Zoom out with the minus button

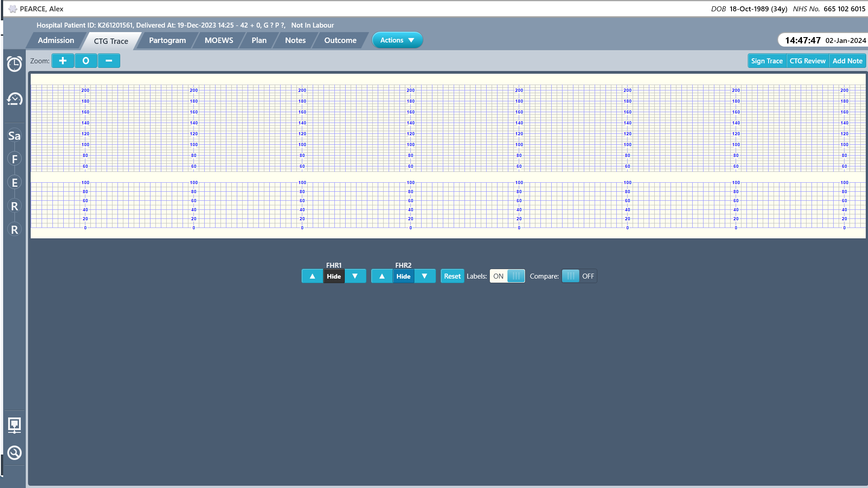pyautogui.click(x=109, y=61)
